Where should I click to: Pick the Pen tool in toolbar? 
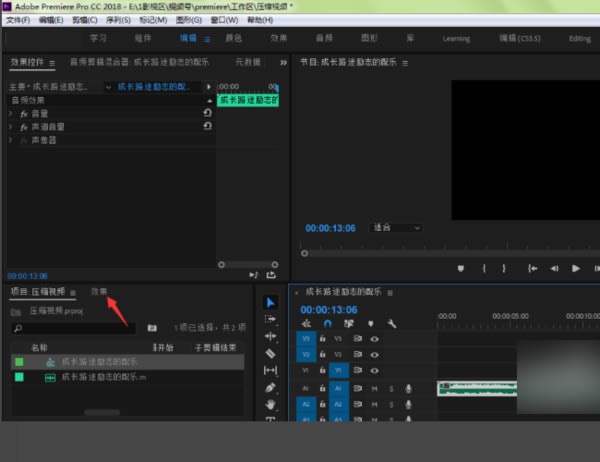270,387
